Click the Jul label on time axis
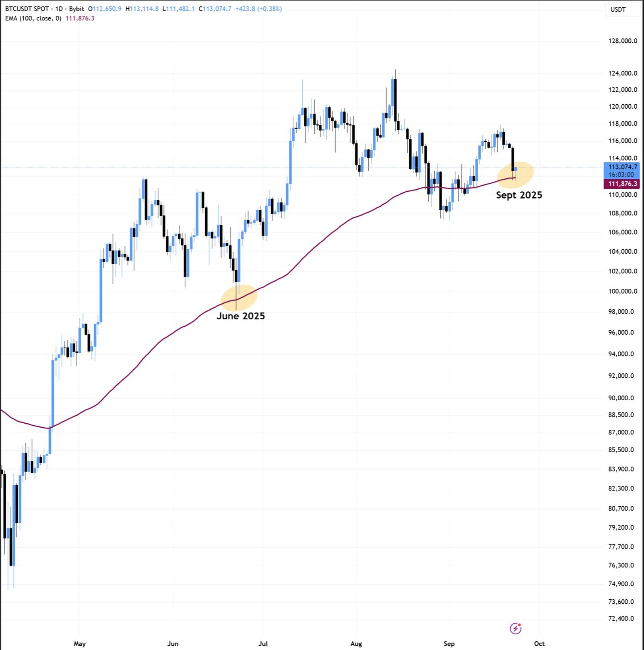The width and height of the screenshot is (644, 650). 263,644
